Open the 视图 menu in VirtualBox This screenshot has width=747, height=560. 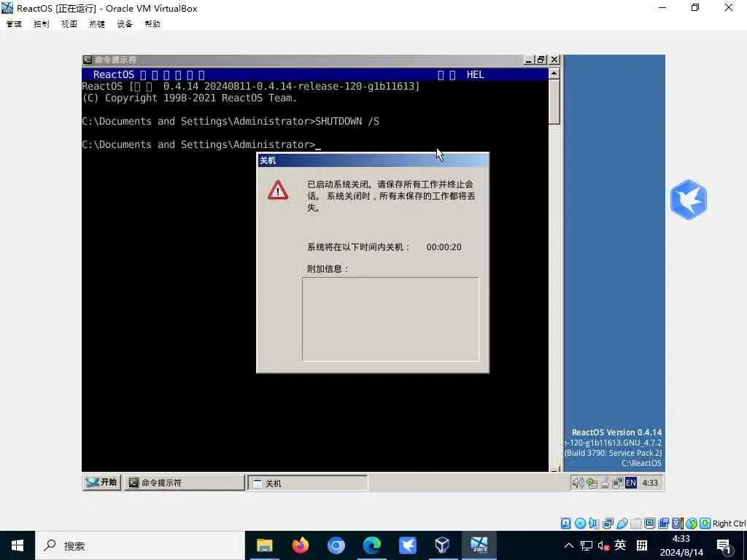[69, 24]
